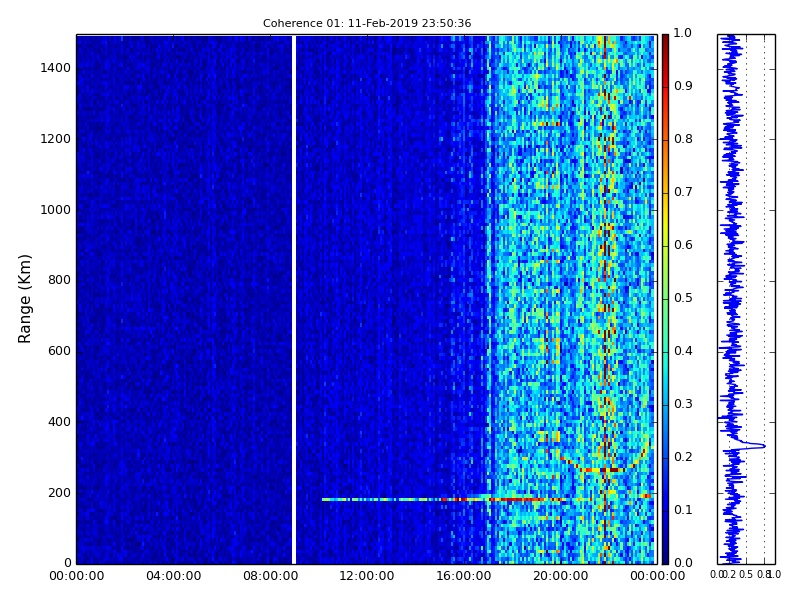800x600 pixels.
Task: Click the white data gap stripe near 09:00
Action: [x=294, y=299]
